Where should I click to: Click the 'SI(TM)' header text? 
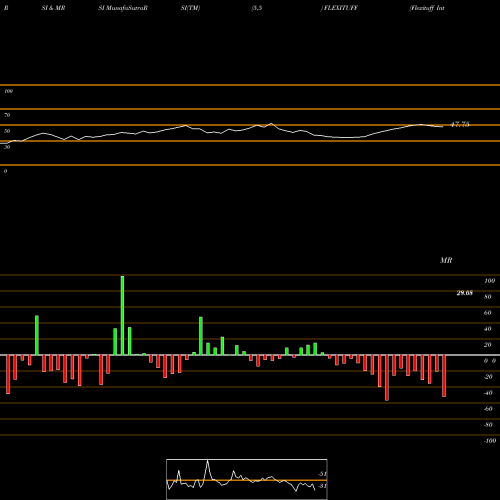[x=190, y=8]
